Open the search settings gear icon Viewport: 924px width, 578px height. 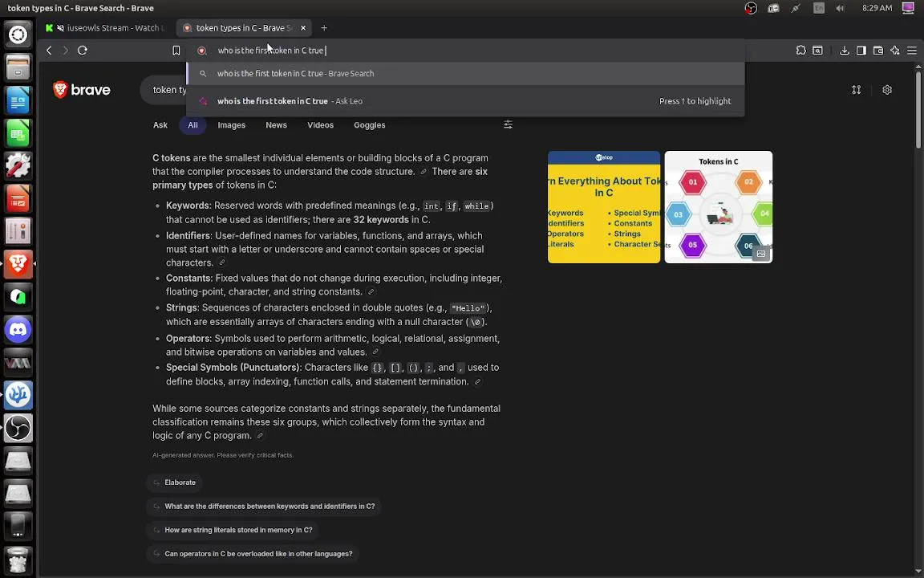[x=887, y=90]
